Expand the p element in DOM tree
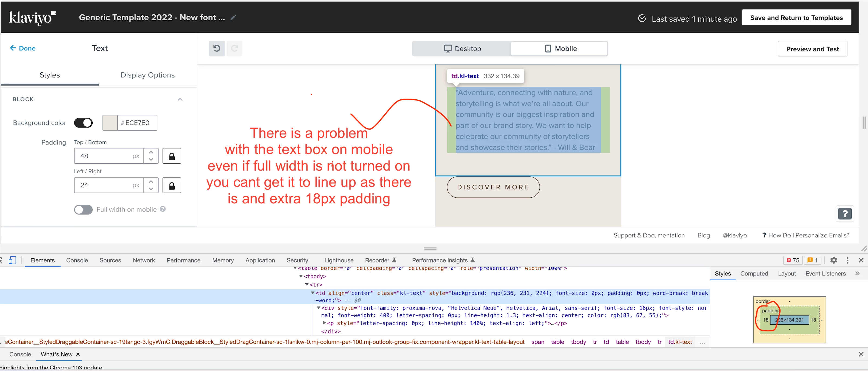The image size is (868, 371). click(325, 323)
